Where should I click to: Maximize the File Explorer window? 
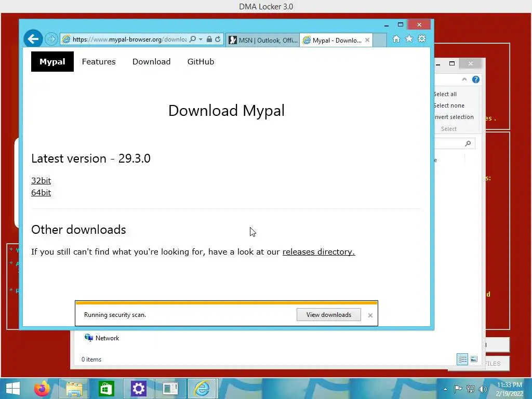point(452,63)
